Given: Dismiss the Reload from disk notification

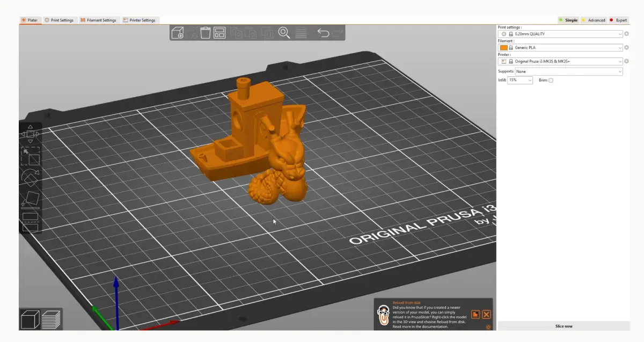Looking at the screenshot, I should pyautogui.click(x=486, y=315).
